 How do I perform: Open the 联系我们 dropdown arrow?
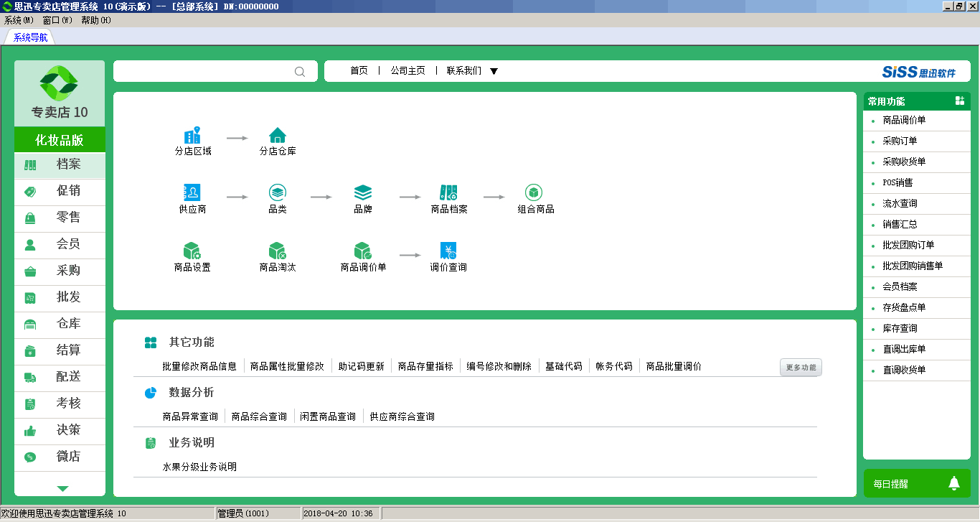[x=494, y=71]
